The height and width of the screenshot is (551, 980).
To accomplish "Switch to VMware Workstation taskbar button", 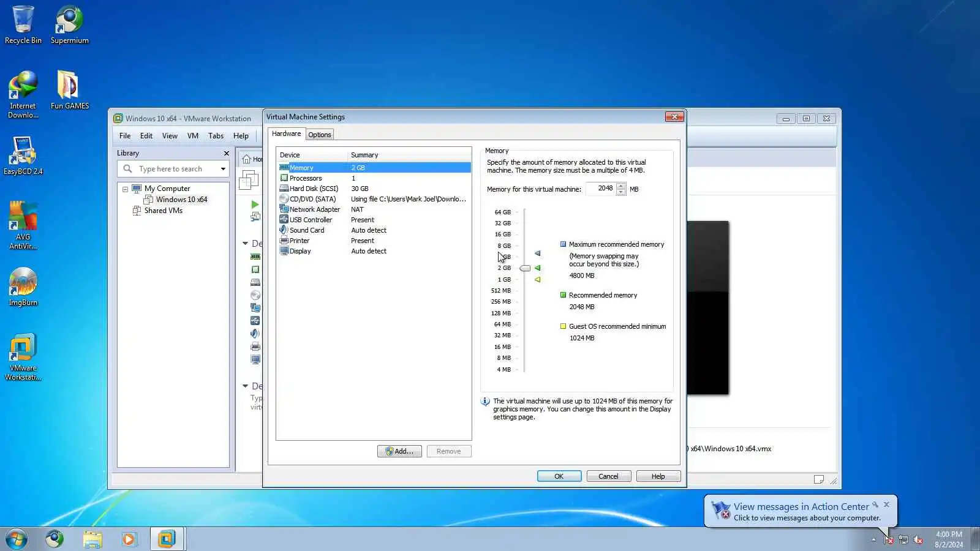I will [x=167, y=539].
